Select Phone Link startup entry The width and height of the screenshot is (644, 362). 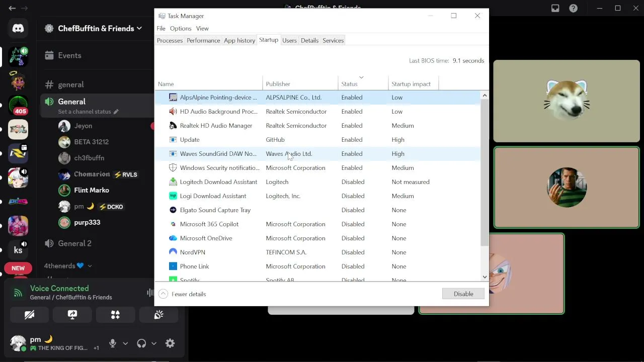[317, 266]
